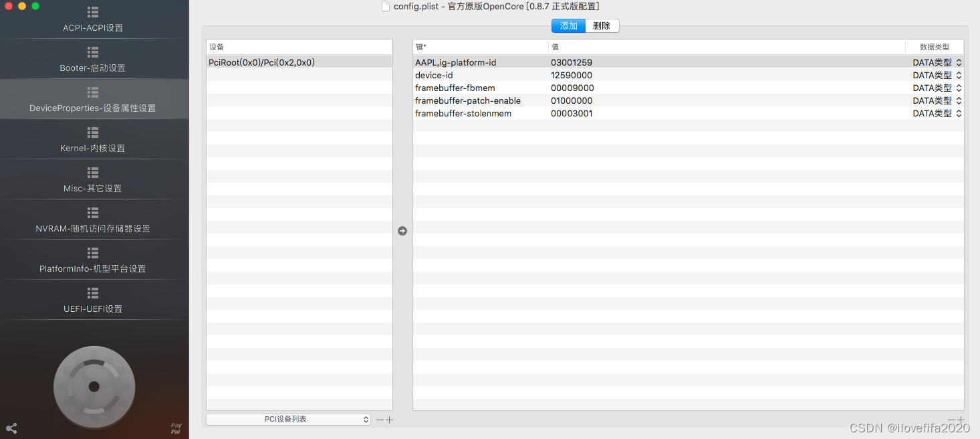
Task: Select the 添加 segment button
Action: (x=568, y=26)
